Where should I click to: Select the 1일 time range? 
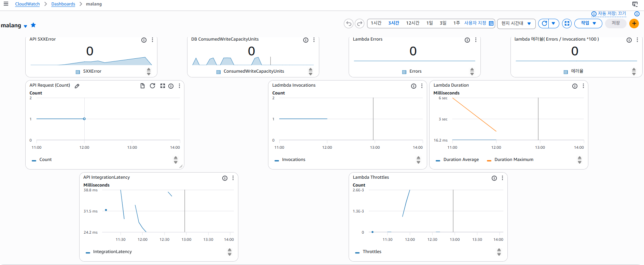click(x=430, y=23)
